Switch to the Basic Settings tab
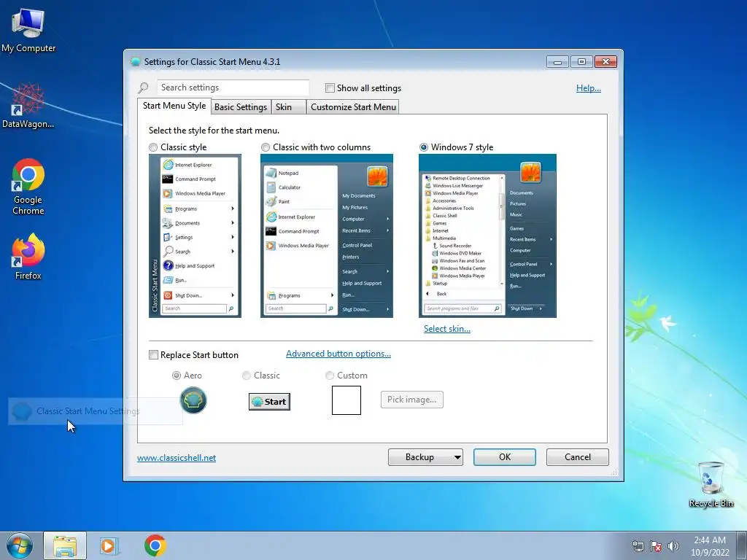 tap(241, 107)
